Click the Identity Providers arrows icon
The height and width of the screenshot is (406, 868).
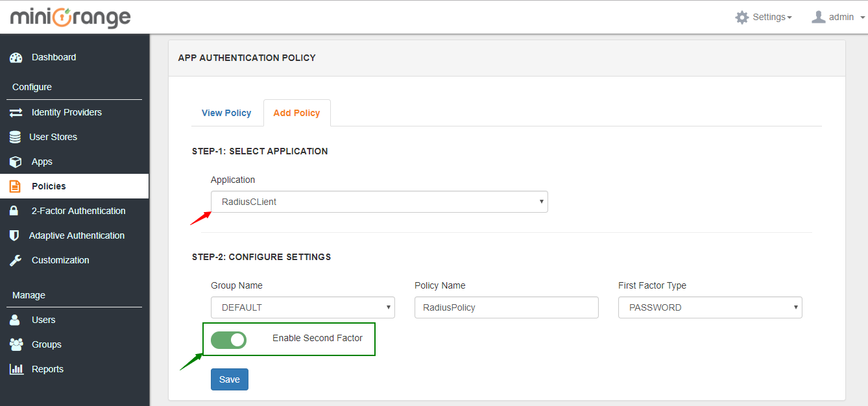(x=16, y=113)
